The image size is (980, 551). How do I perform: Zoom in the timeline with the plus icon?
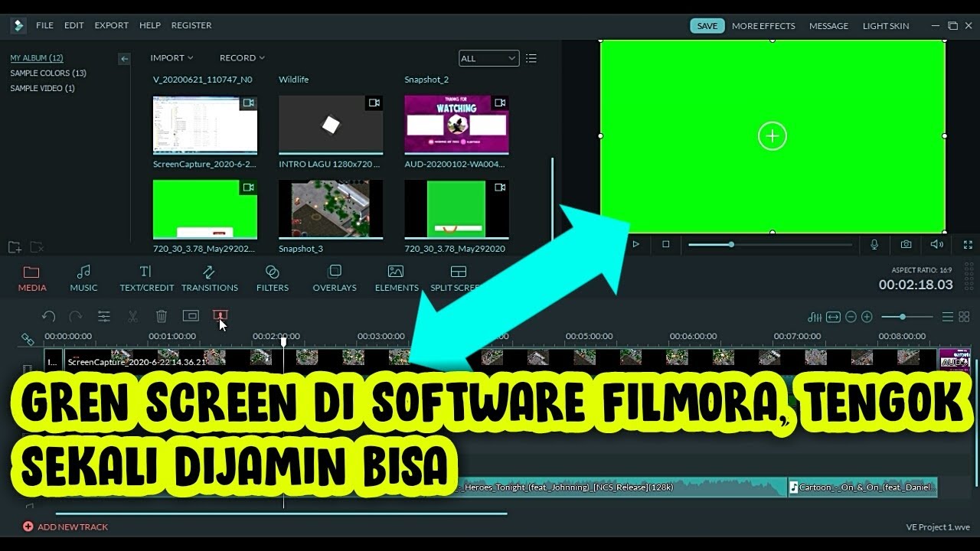(867, 317)
